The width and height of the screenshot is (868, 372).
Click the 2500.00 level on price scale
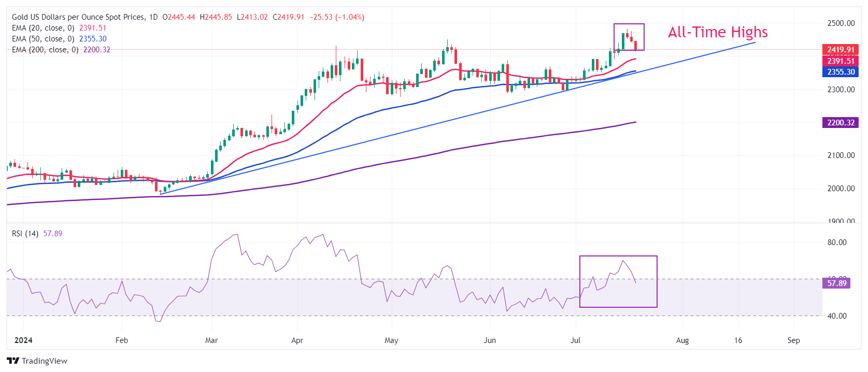[x=841, y=23]
